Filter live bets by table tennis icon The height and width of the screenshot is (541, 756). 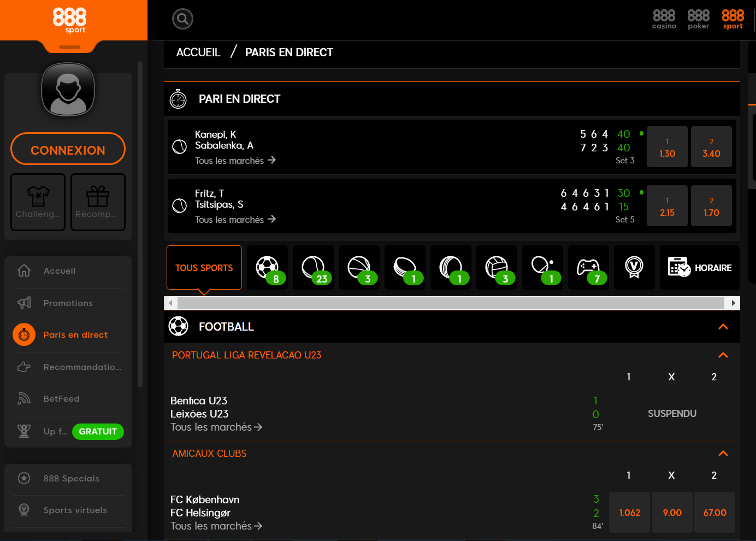[543, 268]
